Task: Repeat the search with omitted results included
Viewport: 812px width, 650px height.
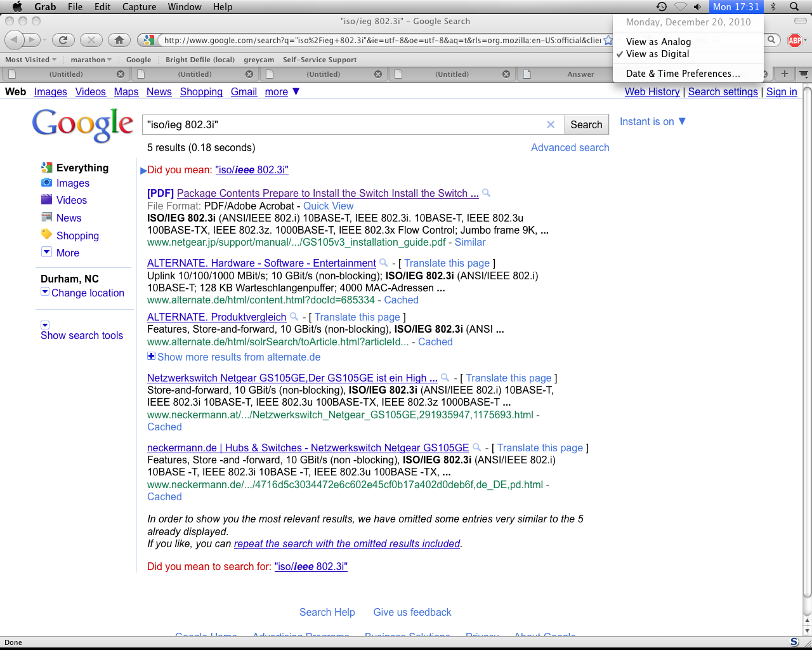Action: [347, 543]
